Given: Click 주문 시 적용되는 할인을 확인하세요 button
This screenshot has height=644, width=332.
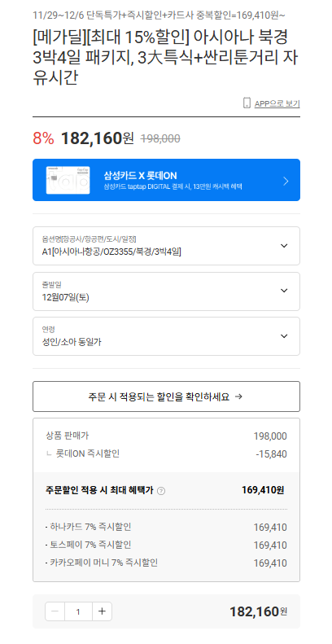Looking at the screenshot, I should point(166,396).
